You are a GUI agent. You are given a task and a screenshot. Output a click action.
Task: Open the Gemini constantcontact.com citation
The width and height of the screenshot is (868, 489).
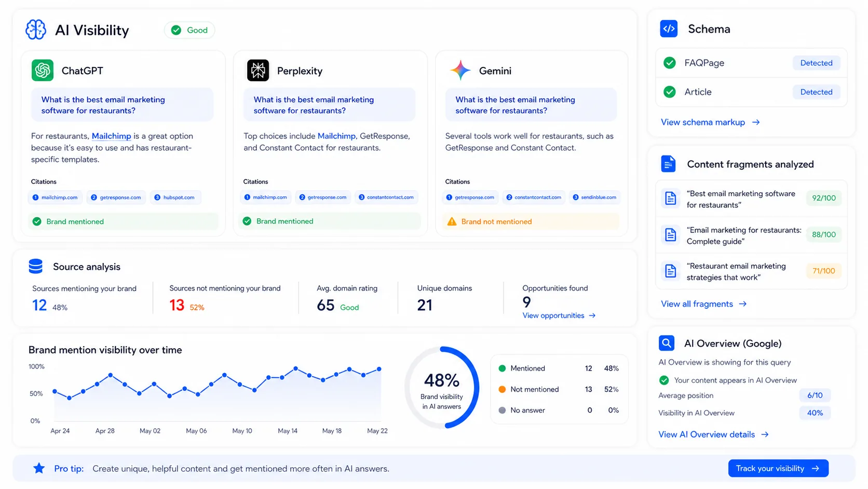tap(534, 197)
